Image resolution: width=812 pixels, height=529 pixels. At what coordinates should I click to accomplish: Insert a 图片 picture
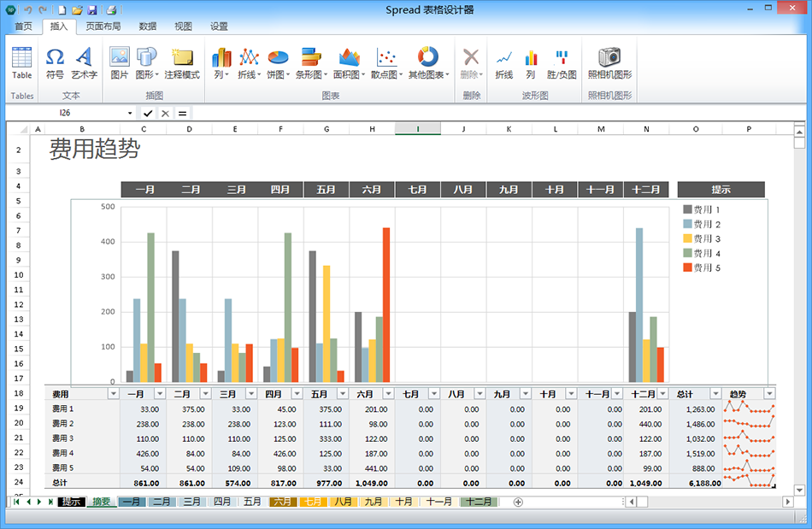click(x=120, y=62)
